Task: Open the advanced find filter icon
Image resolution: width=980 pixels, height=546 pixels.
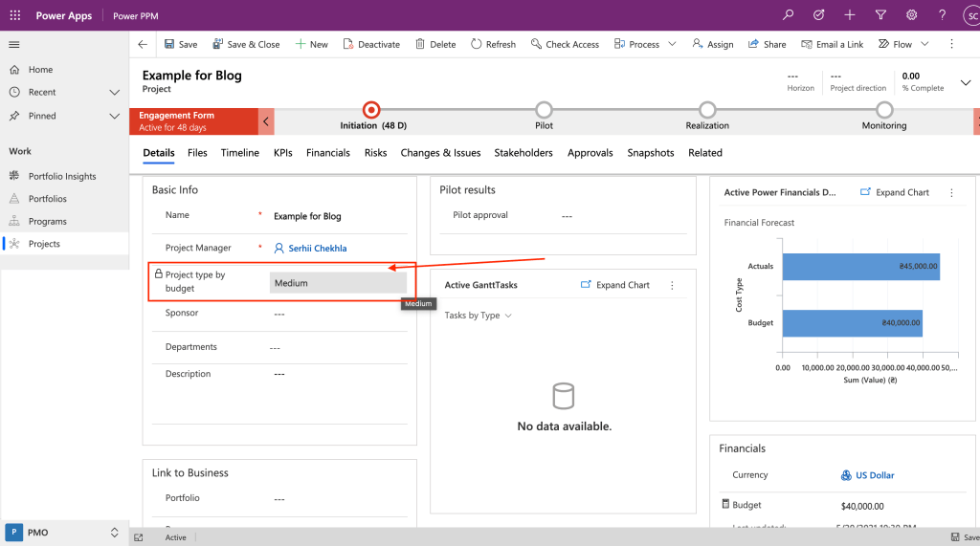Action: point(880,15)
